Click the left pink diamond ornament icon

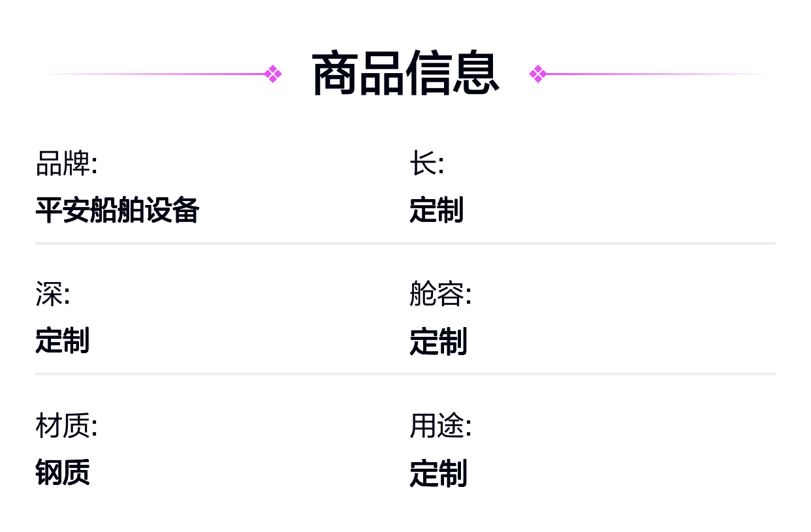click(274, 74)
